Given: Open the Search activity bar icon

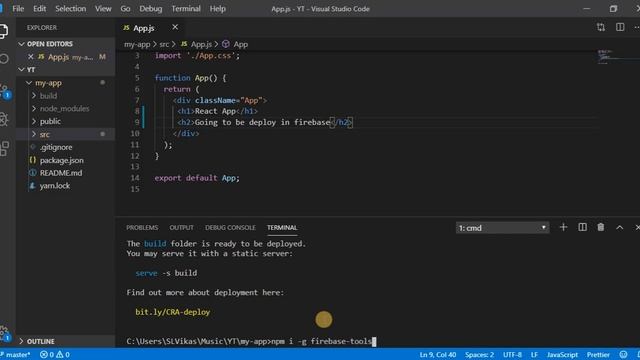Looking at the screenshot, I should tap(4, 59).
